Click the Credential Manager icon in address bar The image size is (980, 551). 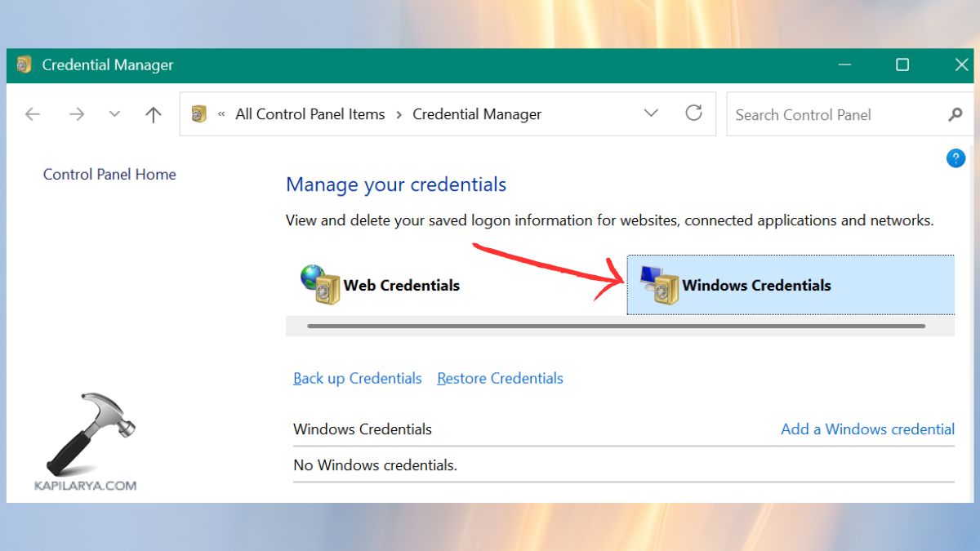click(197, 113)
